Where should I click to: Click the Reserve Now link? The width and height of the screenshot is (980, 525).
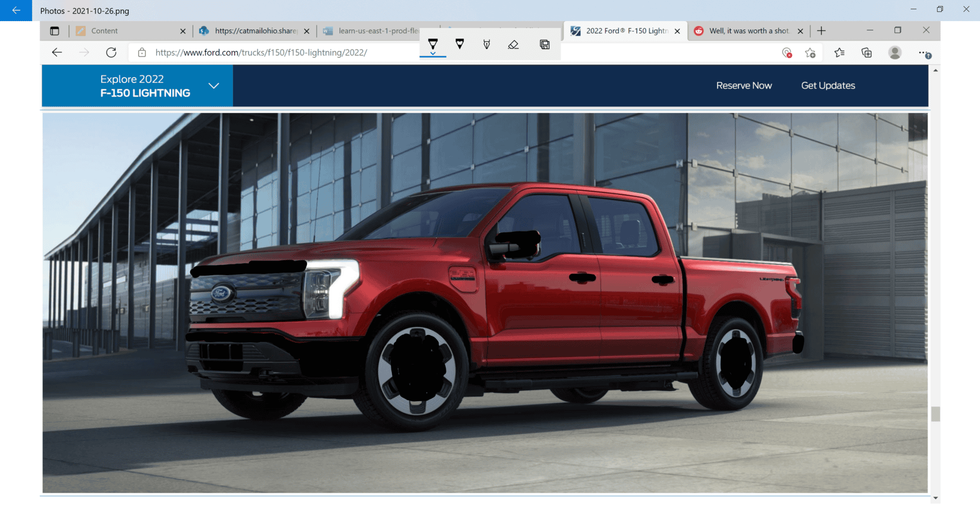[744, 86]
